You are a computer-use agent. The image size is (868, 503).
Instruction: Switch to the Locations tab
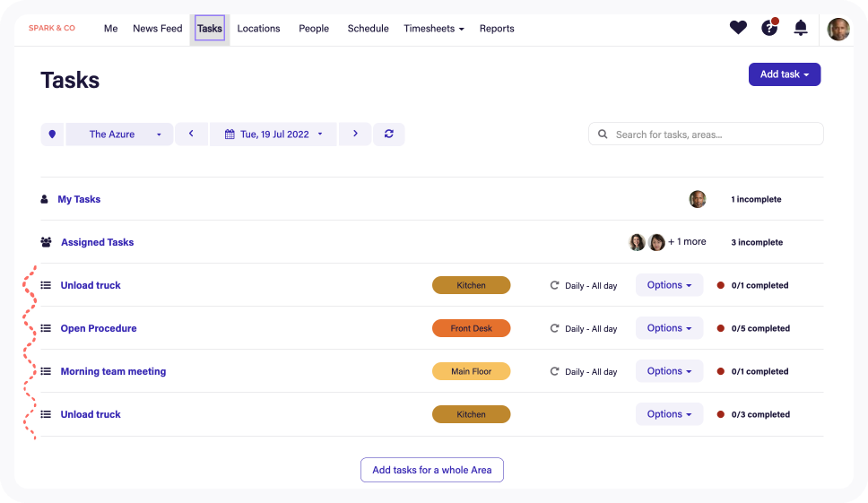pyautogui.click(x=258, y=29)
